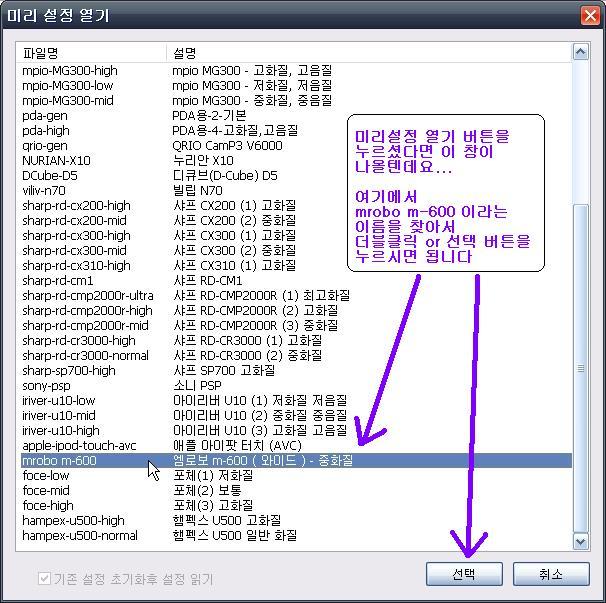606x603 pixels.
Task: Select the foce-low preset row
Action: 296,475
